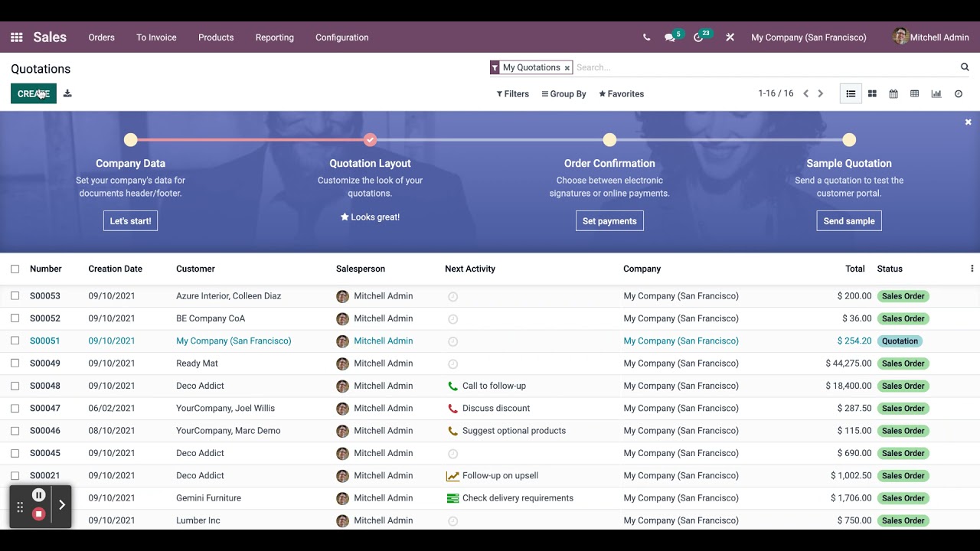The width and height of the screenshot is (980, 551).
Task: Switch to Kanban view icon
Action: [x=872, y=93]
